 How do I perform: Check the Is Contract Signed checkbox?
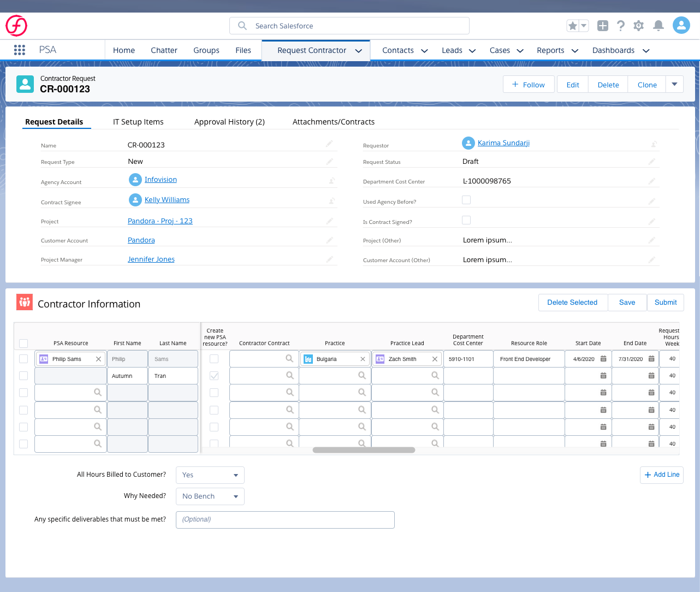pyautogui.click(x=466, y=220)
